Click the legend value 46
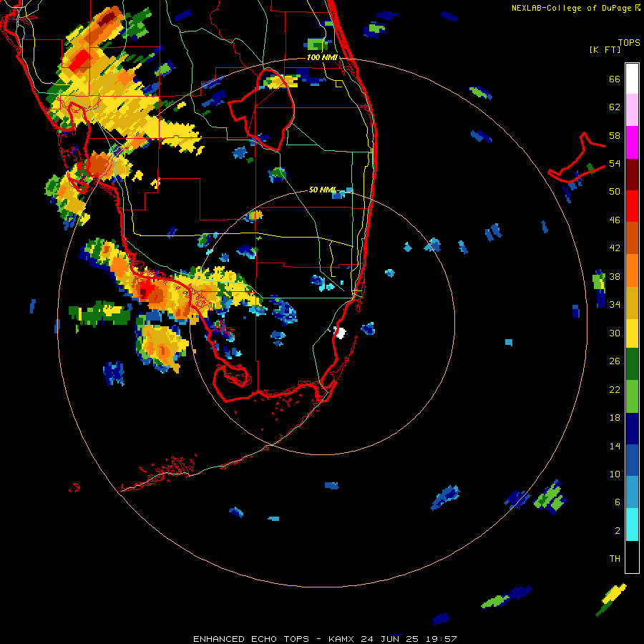This screenshot has height=644, width=644. click(615, 220)
